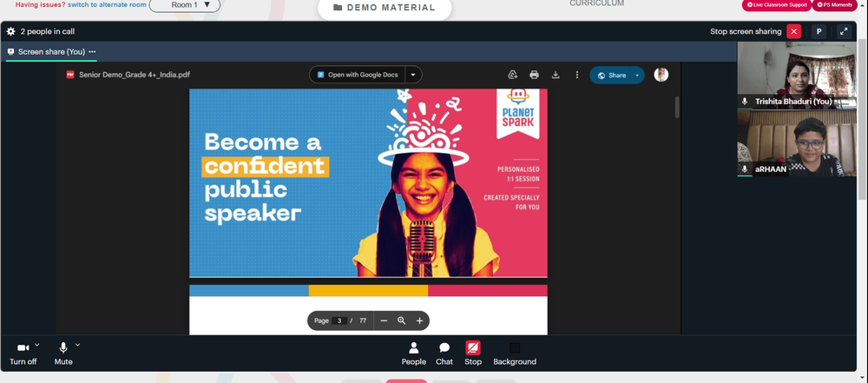
Task: Download the PDF file
Action: pyautogui.click(x=556, y=75)
